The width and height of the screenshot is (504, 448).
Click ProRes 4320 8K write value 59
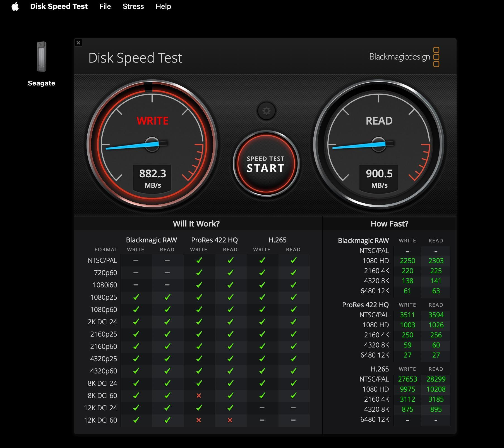coord(407,345)
